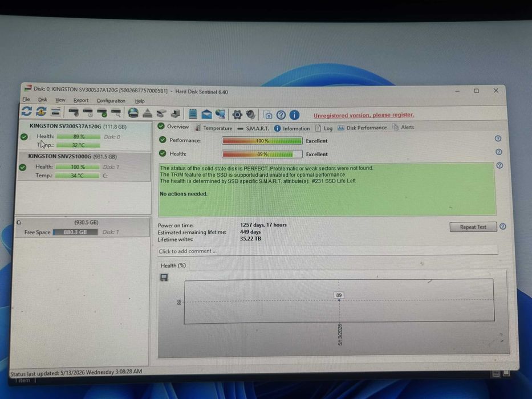Click the blue envelope email icon
The width and height of the screenshot is (532, 399).
point(206,115)
